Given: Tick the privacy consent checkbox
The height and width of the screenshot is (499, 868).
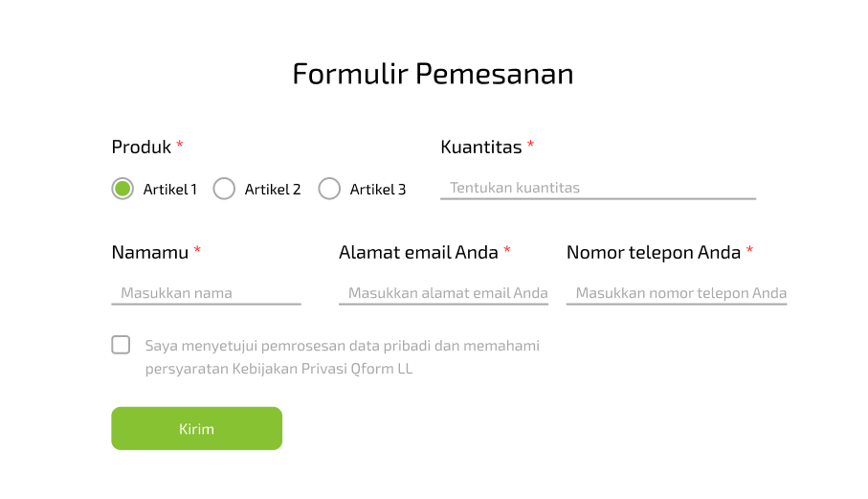Looking at the screenshot, I should [121, 345].
